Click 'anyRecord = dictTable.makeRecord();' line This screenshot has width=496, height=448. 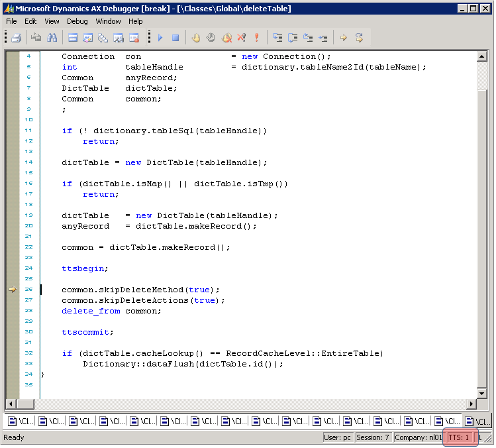pyautogui.click(x=159, y=226)
